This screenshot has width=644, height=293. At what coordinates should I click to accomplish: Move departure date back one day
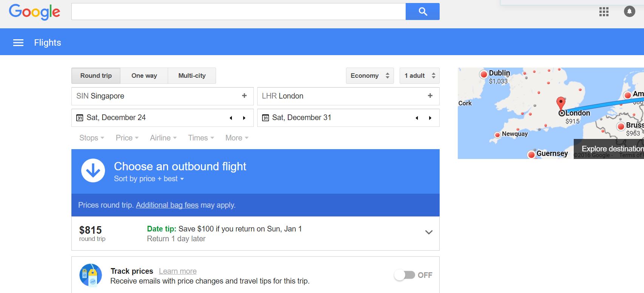(231, 118)
